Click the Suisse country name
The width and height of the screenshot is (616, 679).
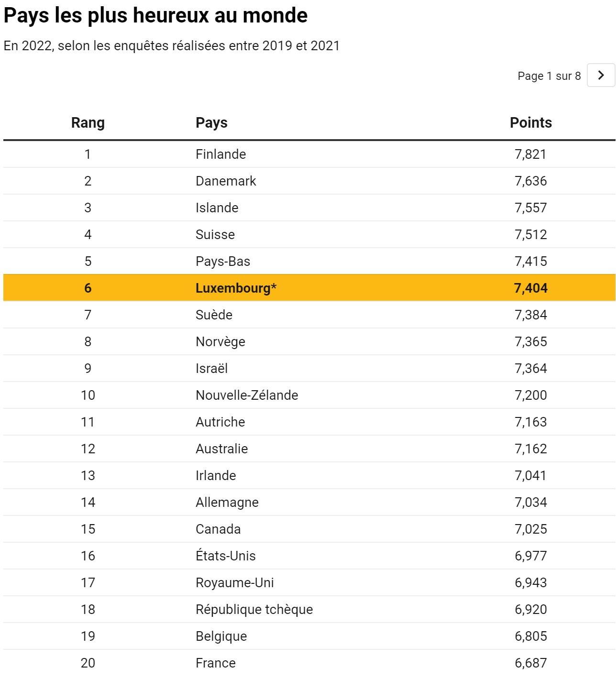pos(215,234)
